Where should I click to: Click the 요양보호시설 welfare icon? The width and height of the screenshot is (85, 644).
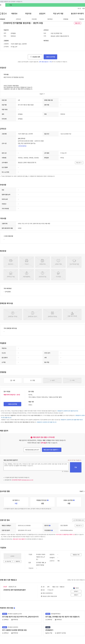tap(42, 275)
